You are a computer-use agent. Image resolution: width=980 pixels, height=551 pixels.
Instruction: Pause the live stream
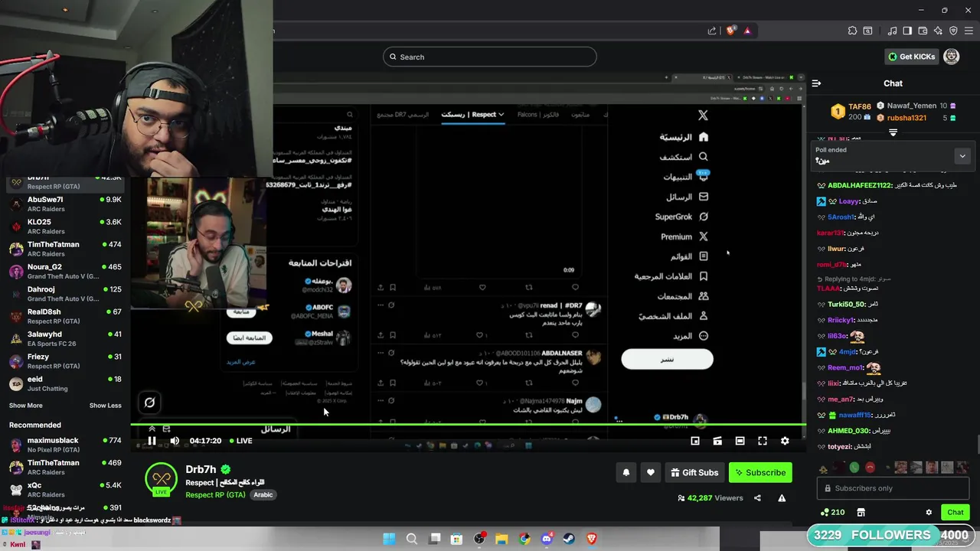[152, 441]
